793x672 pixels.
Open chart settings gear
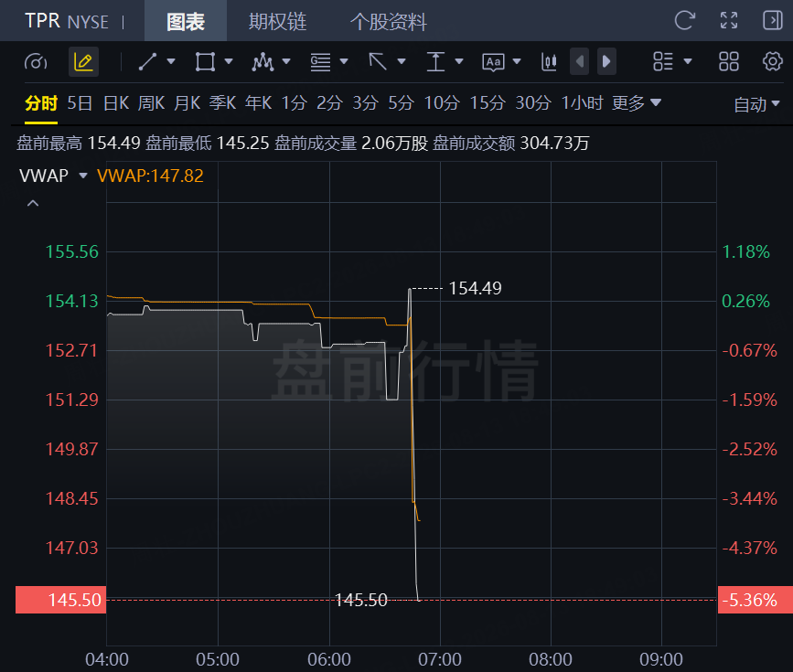point(772,61)
